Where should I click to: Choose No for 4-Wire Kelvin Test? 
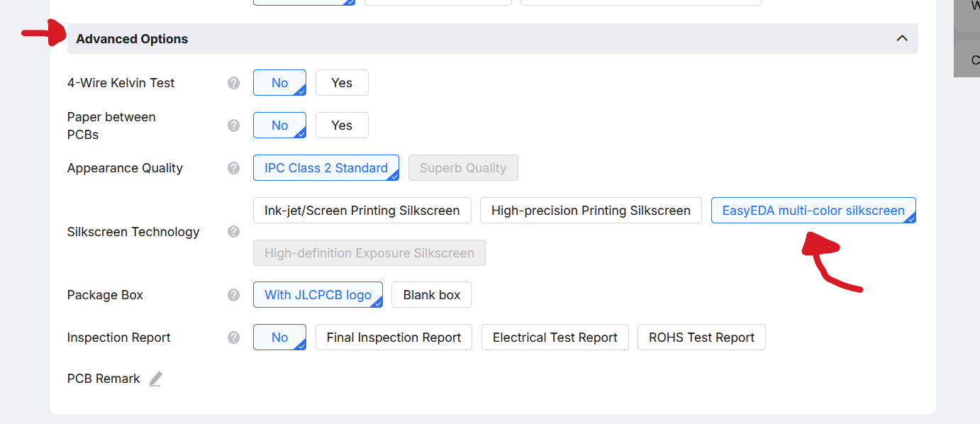[x=279, y=83]
